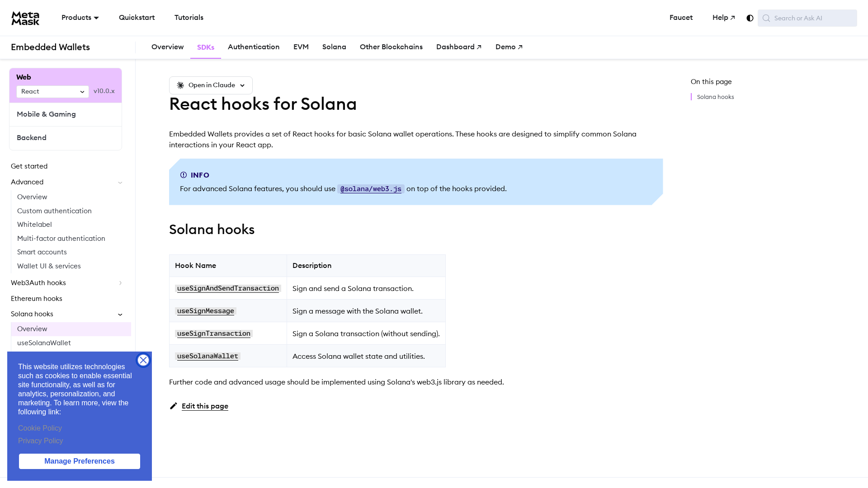Switch to the Overview tab
This screenshot has height=488, width=868.
coord(167,47)
